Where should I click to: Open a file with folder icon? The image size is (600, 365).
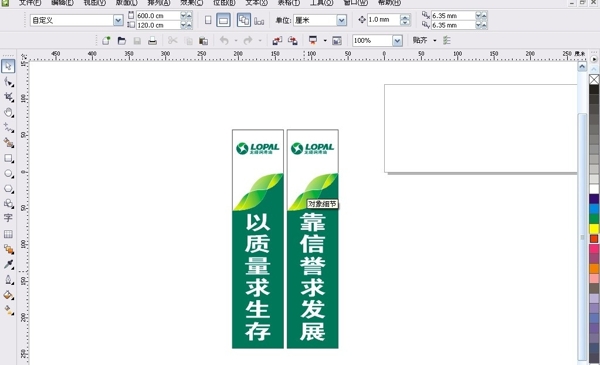pyautogui.click(x=122, y=41)
